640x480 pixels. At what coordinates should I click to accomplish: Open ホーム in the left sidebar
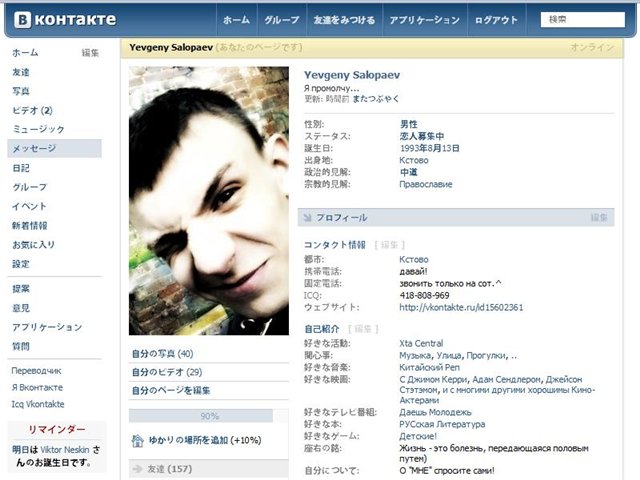coord(25,53)
